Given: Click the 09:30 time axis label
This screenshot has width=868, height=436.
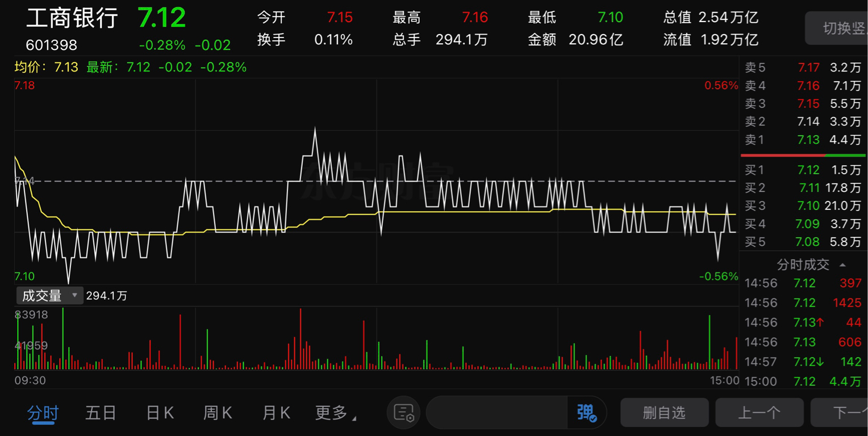Looking at the screenshot, I should [30, 380].
